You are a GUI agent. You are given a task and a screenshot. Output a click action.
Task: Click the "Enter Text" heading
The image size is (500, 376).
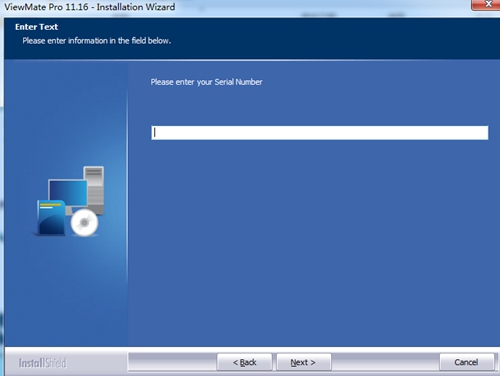click(x=36, y=27)
